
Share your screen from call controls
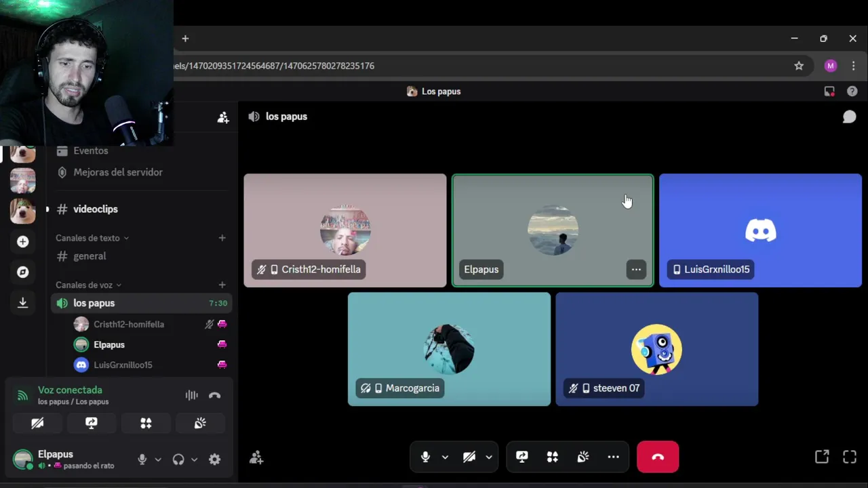[522, 457]
